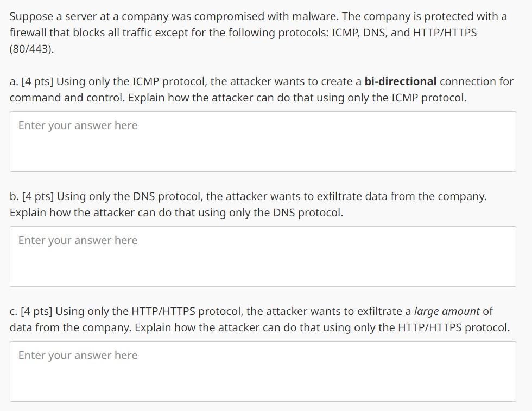Screen dimensions: 532x411
Task: Click 'Enter your answer here' under part c
Action: (78, 355)
